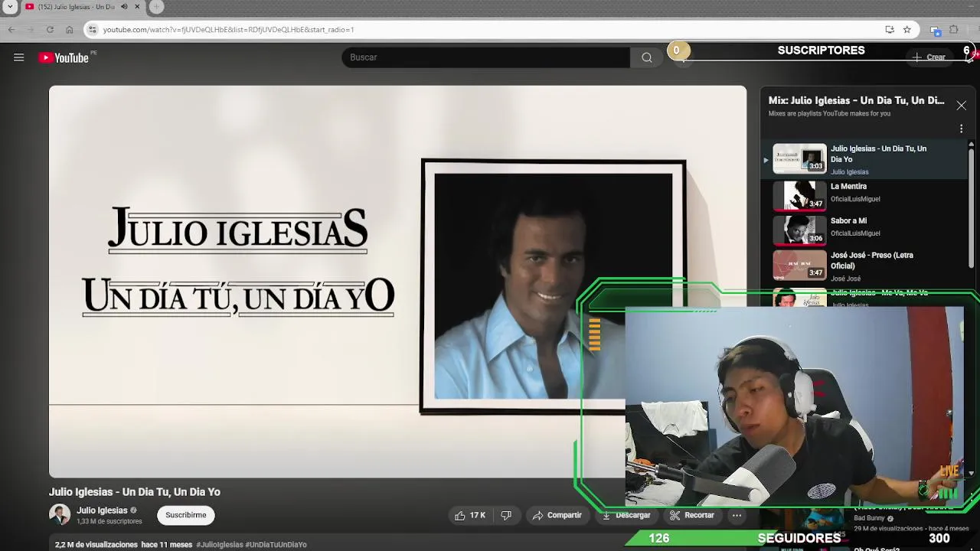Click the address bar URL
The height and width of the screenshot is (551, 980).
(228, 29)
